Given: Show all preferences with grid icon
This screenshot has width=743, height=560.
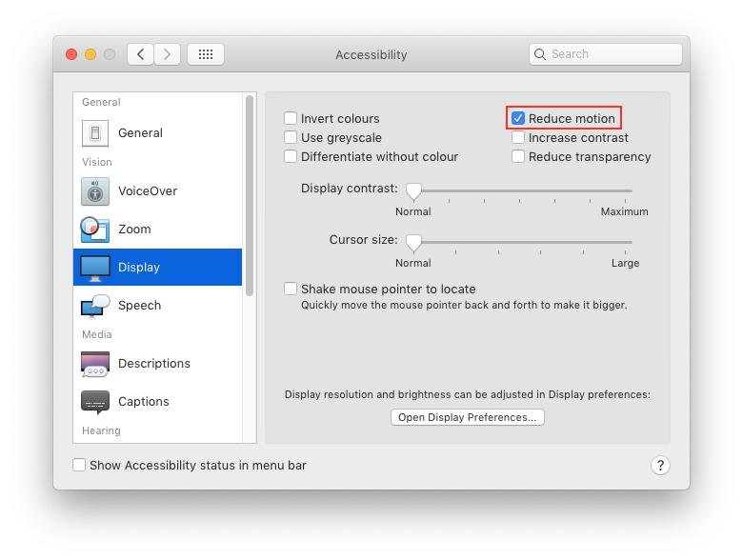Looking at the screenshot, I should click(x=206, y=54).
